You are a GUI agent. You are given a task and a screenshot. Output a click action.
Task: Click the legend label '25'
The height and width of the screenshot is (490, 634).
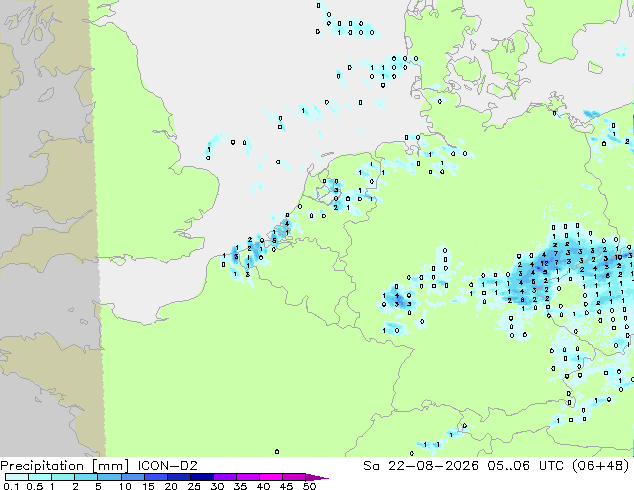tap(194, 486)
